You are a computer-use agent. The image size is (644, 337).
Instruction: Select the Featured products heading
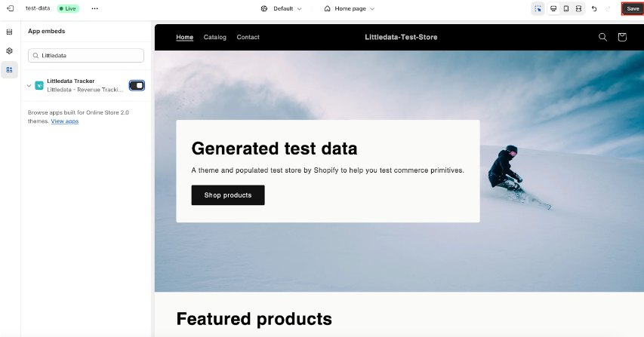click(254, 319)
